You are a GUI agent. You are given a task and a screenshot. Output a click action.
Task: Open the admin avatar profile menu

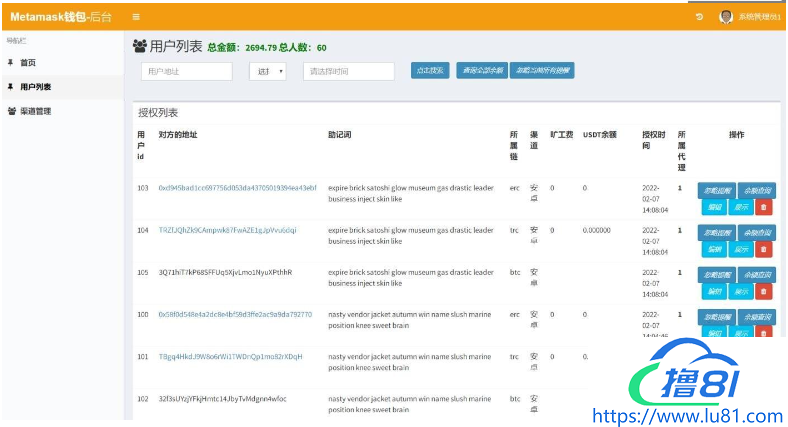click(726, 17)
